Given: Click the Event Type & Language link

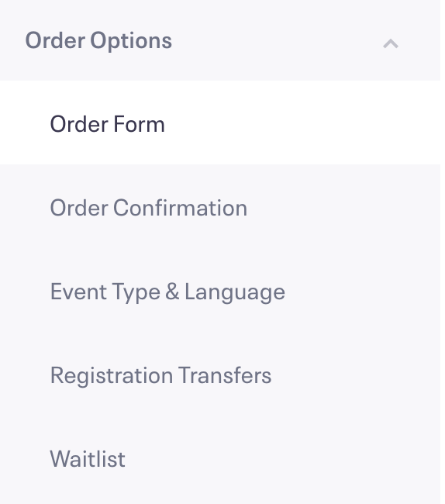Looking at the screenshot, I should 167,292.
